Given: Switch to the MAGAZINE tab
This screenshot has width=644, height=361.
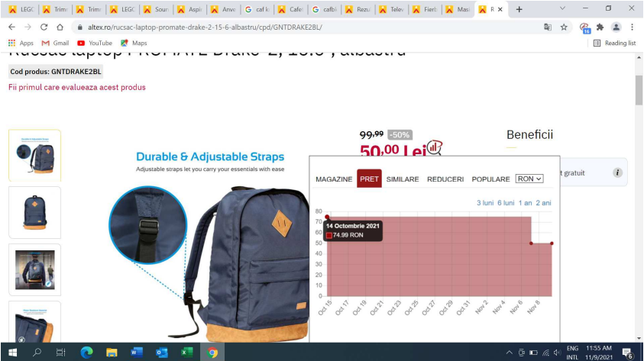Looking at the screenshot, I should (334, 179).
